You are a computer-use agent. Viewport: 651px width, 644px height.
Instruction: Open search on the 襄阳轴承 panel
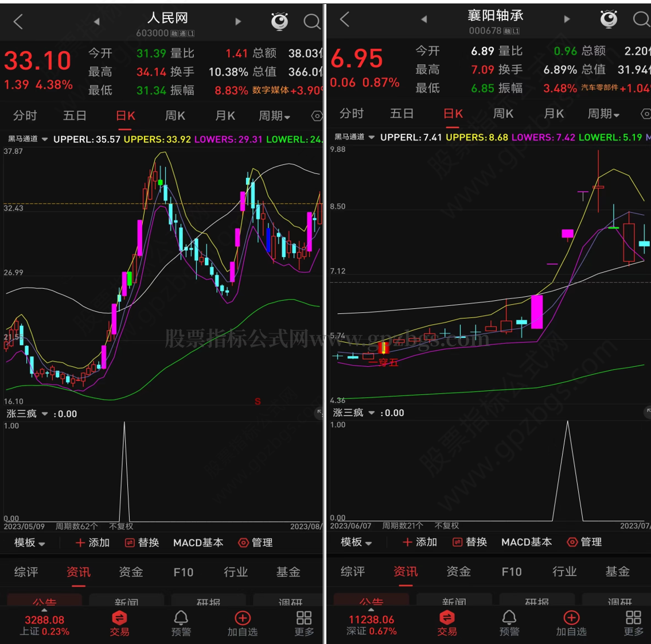pos(641,19)
